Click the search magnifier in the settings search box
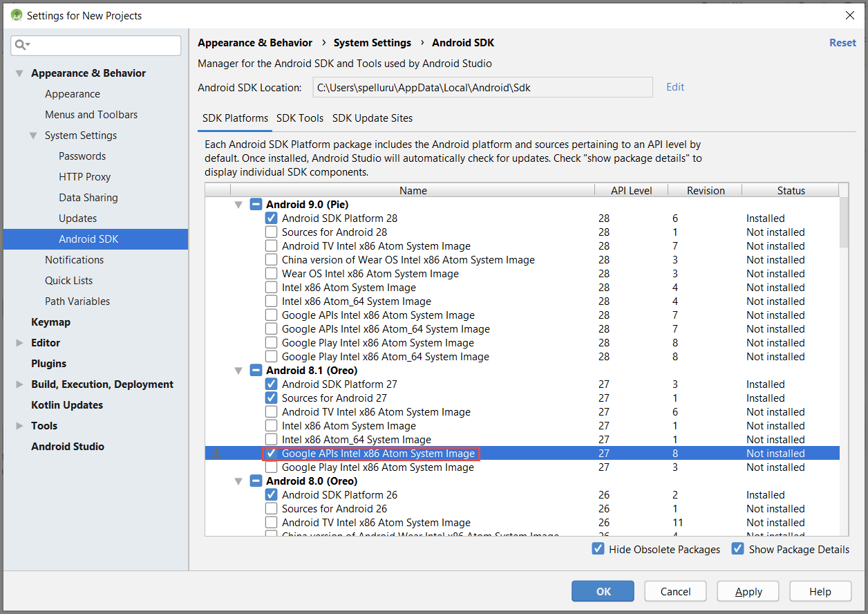This screenshot has height=614, width=868. pyautogui.click(x=19, y=44)
